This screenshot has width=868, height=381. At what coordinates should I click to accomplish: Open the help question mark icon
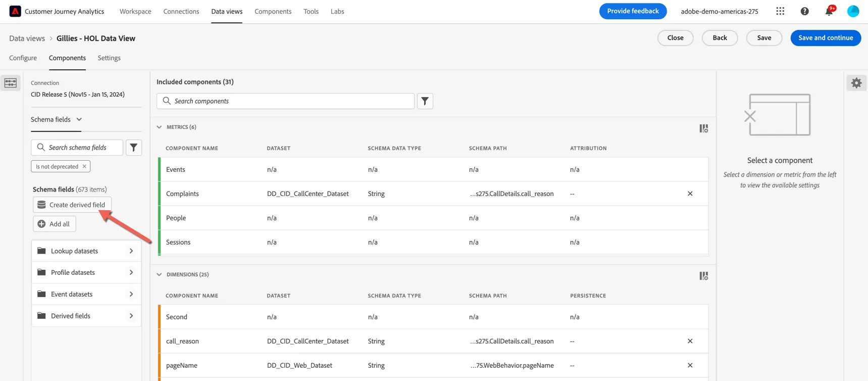804,11
